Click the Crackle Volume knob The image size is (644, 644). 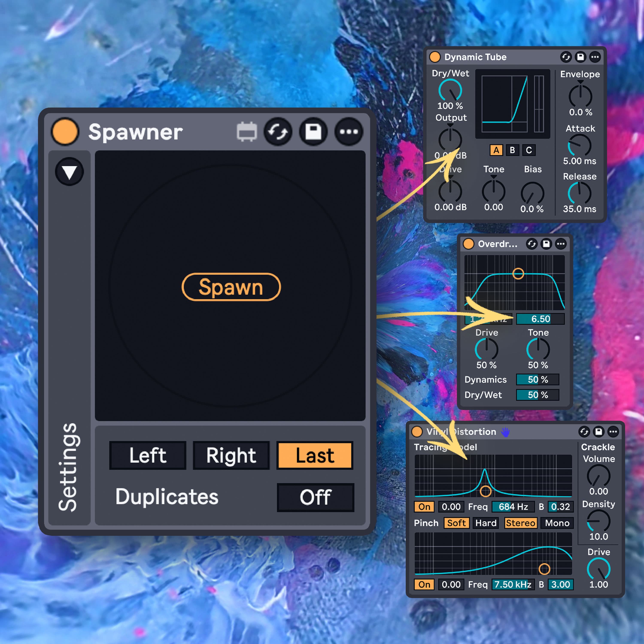click(x=599, y=476)
